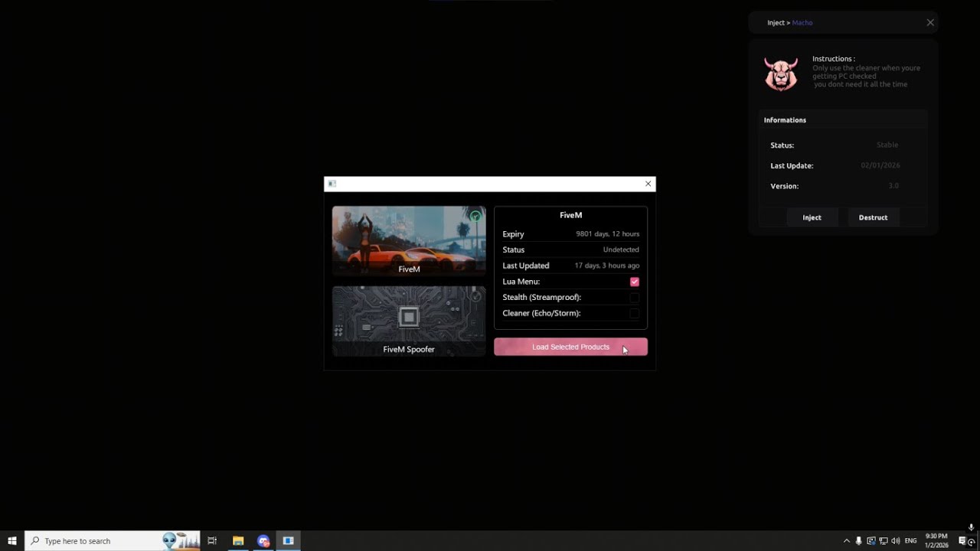980x551 pixels.
Task: Open the notification center icon
Action: pos(962,541)
